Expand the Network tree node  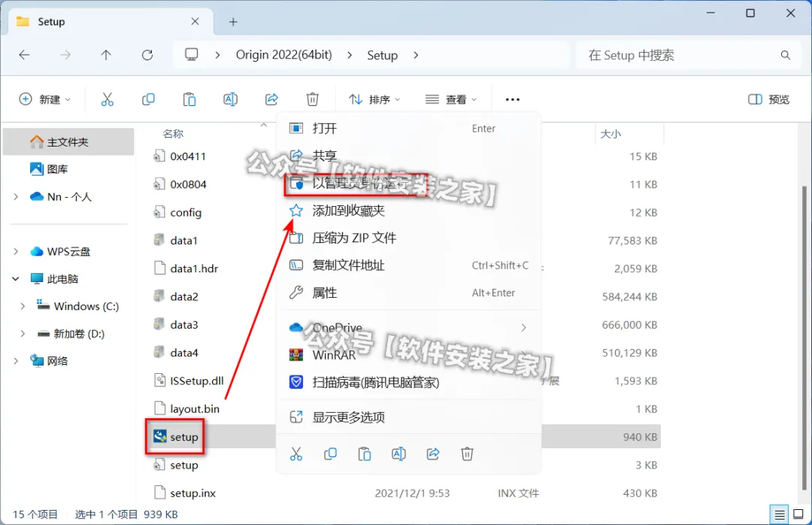coord(16,361)
